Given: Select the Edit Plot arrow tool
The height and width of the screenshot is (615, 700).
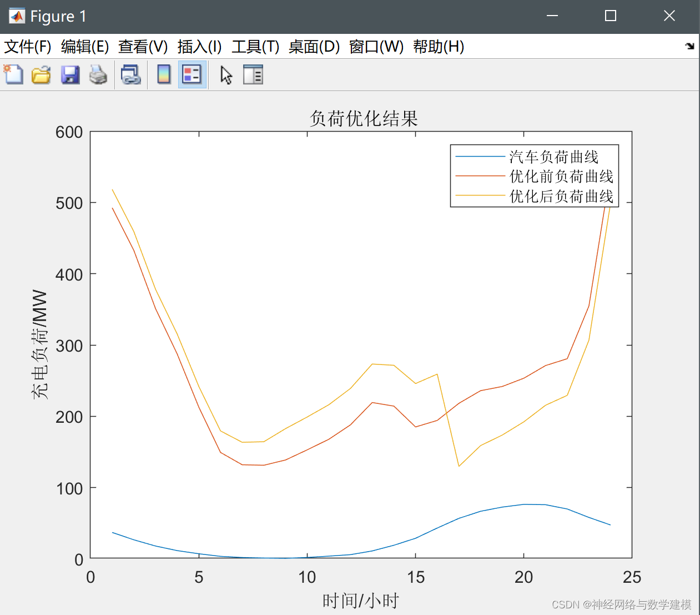Looking at the screenshot, I should (x=226, y=74).
